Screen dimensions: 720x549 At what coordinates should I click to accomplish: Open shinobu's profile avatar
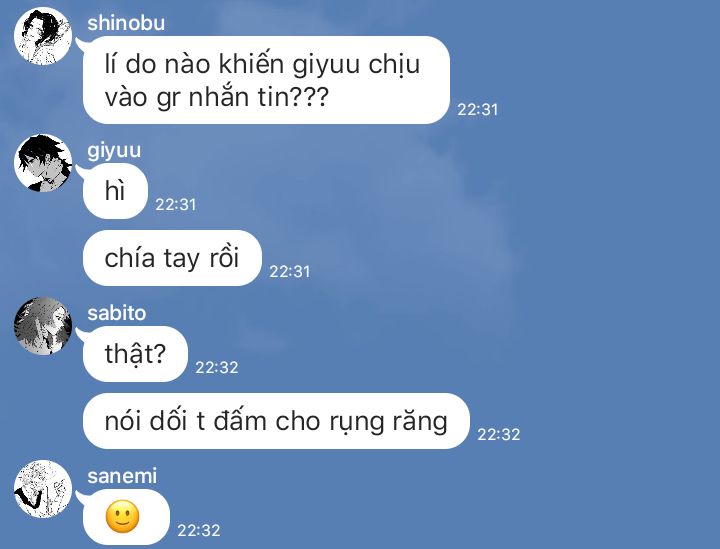click(x=43, y=36)
